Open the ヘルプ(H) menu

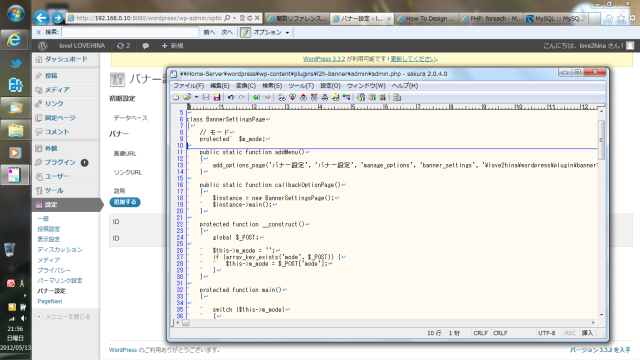pyautogui.click(x=404, y=86)
